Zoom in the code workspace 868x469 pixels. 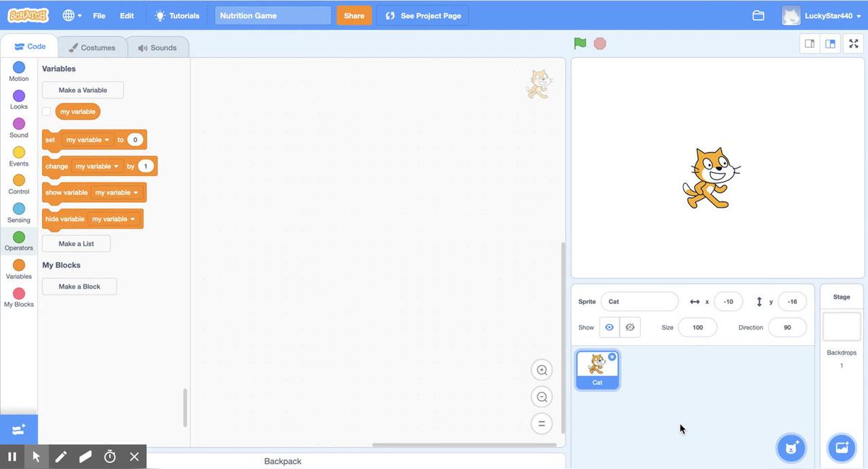pos(541,370)
